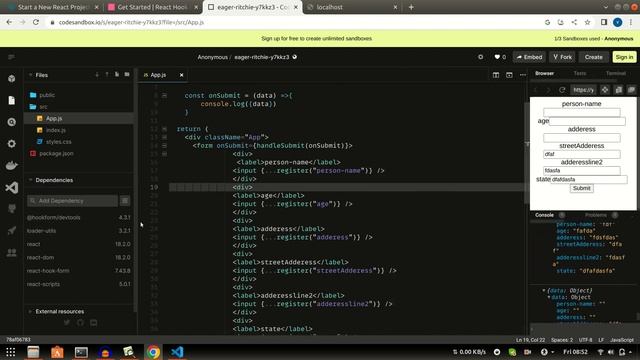Open Chrome from the taskbar

[153, 352]
